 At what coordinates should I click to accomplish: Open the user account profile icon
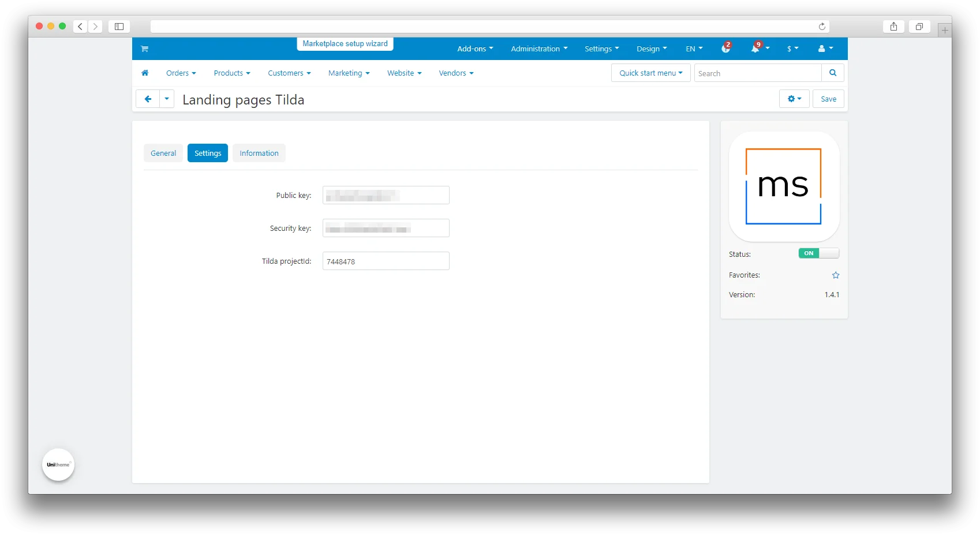click(x=822, y=49)
